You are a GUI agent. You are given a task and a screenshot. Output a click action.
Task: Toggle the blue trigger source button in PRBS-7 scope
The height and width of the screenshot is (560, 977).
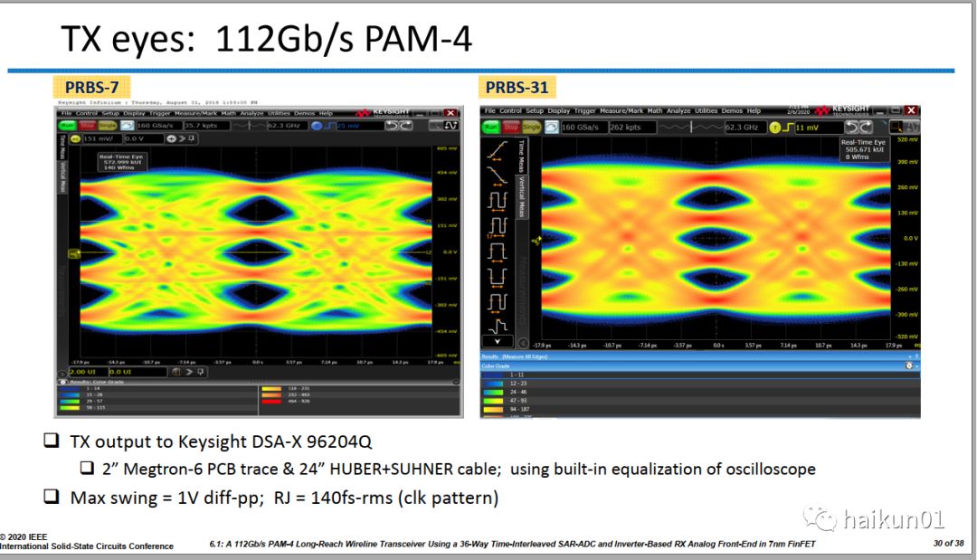(317, 126)
